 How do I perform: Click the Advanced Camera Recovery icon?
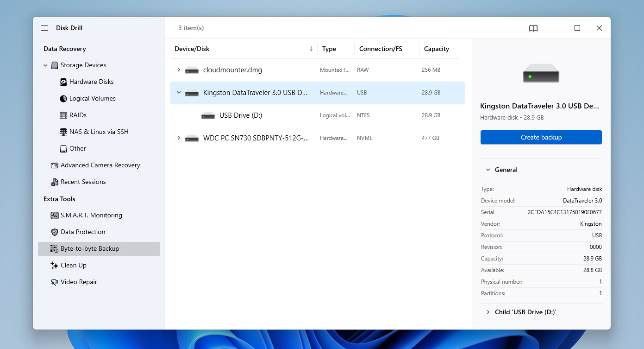click(55, 165)
